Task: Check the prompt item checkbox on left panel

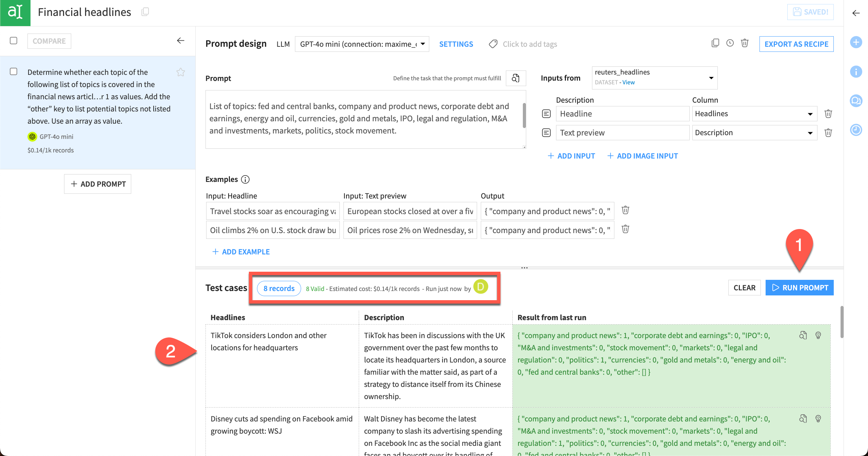Action: [x=14, y=71]
